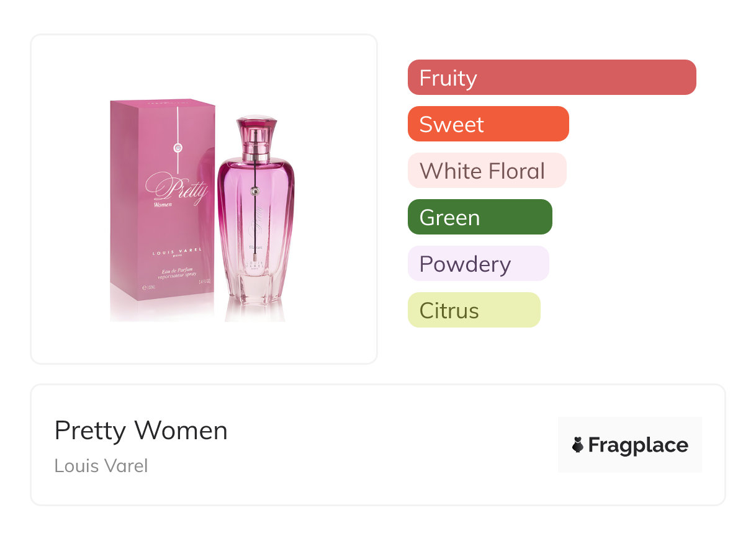Click the Pretty Women title text
Screen dimensions: 756x536
coord(141,431)
